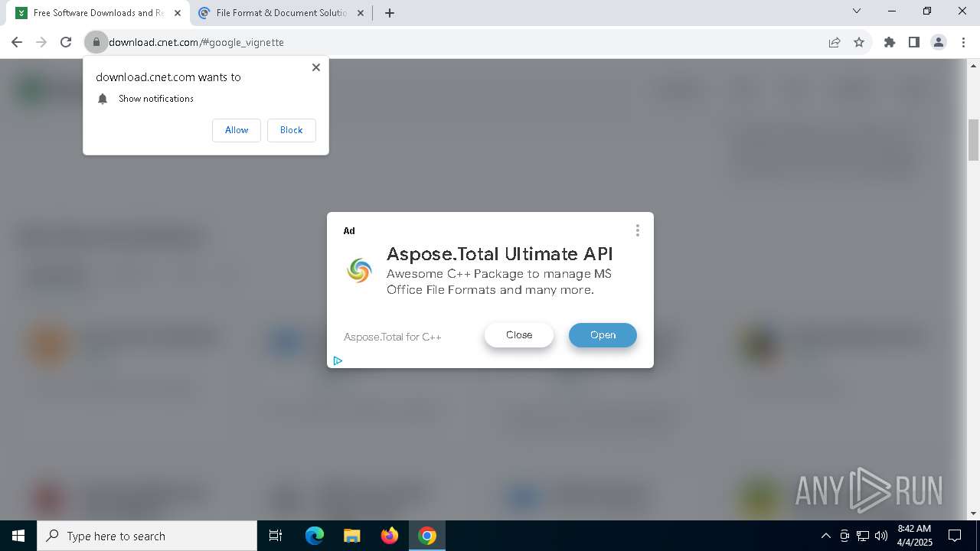The width and height of the screenshot is (980, 551).
Task: Open ad options three-dot menu
Action: pos(637,230)
